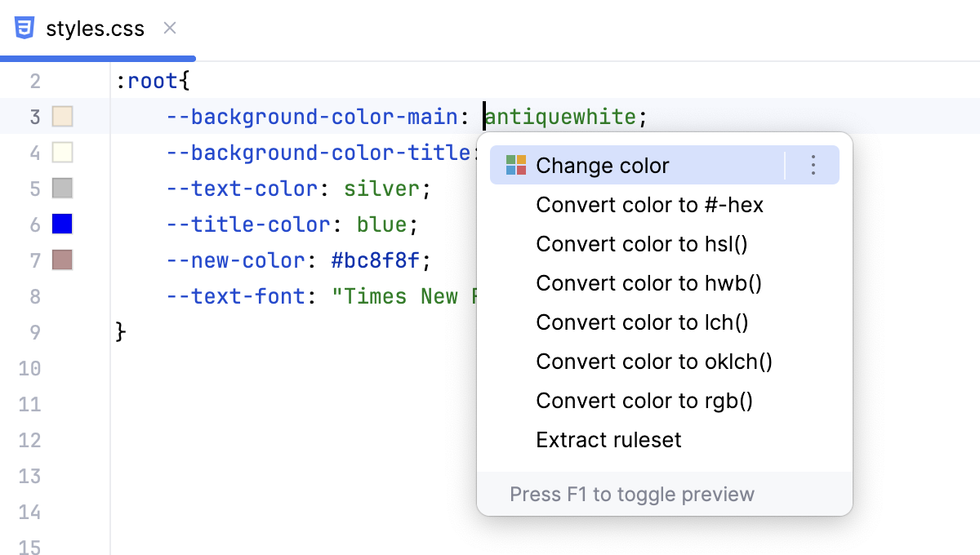Click line number 9 in the gutter
The height and width of the screenshot is (555, 980).
(34, 332)
